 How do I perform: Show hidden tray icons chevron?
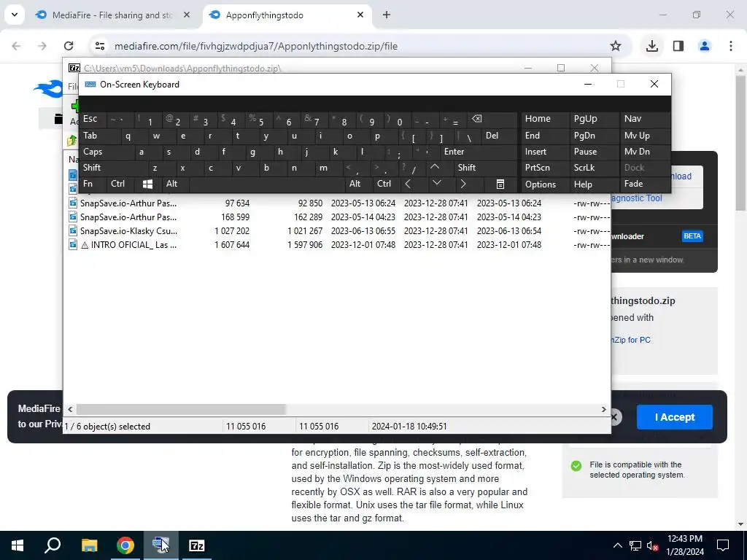coord(617,545)
